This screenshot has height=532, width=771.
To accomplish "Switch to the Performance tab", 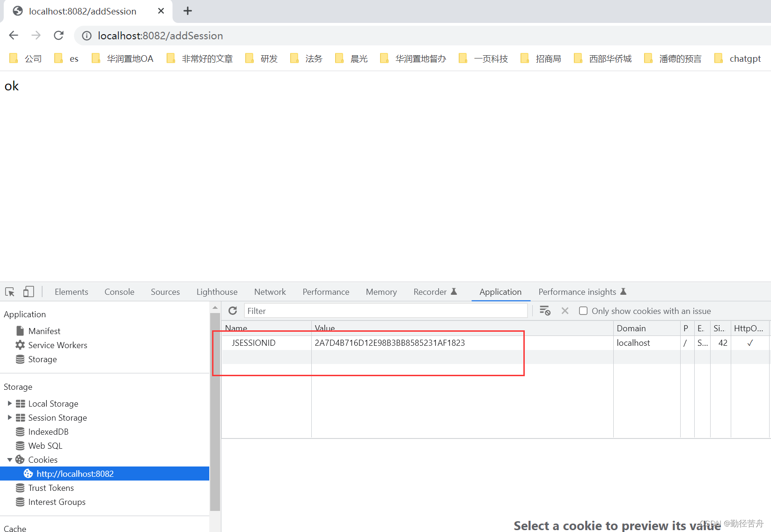I will point(326,292).
